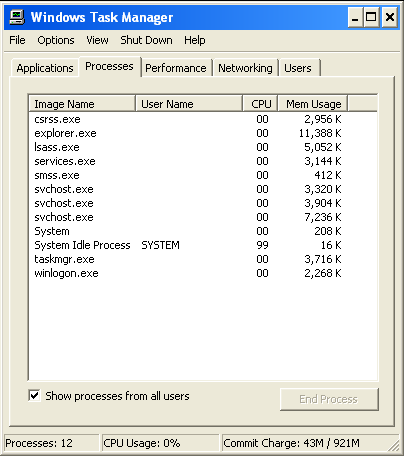Open the Help menu
Viewport: 404px width, 456px height.
click(195, 40)
